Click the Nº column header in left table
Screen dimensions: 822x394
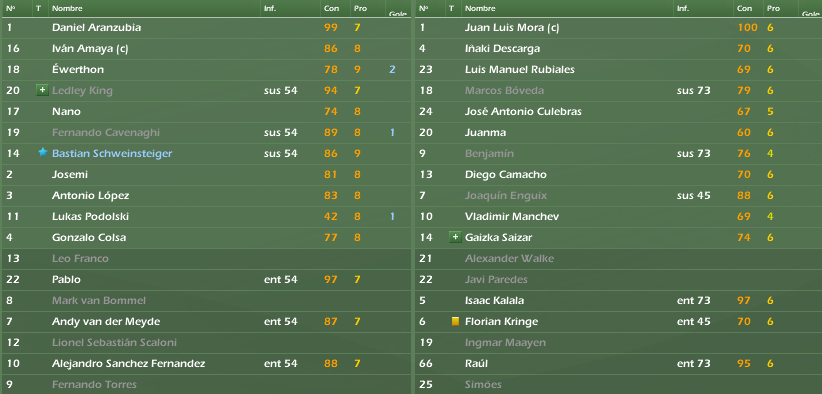[10, 8]
